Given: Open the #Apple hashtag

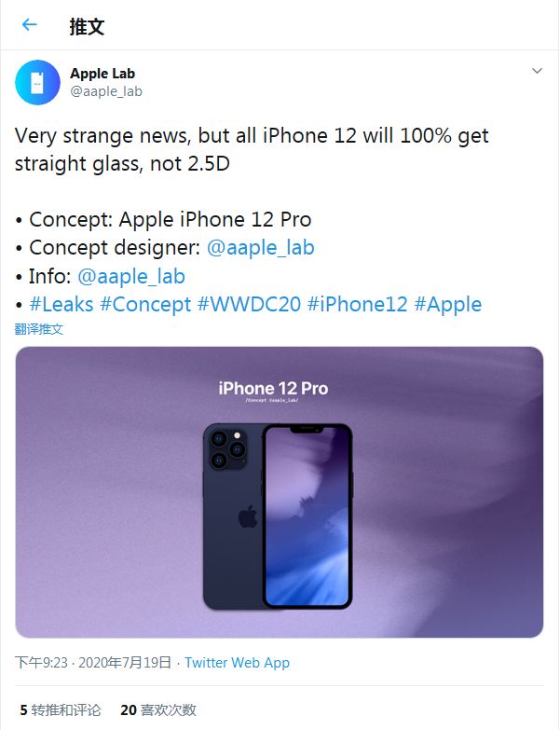Looking at the screenshot, I should pyautogui.click(x=447, y=304).
